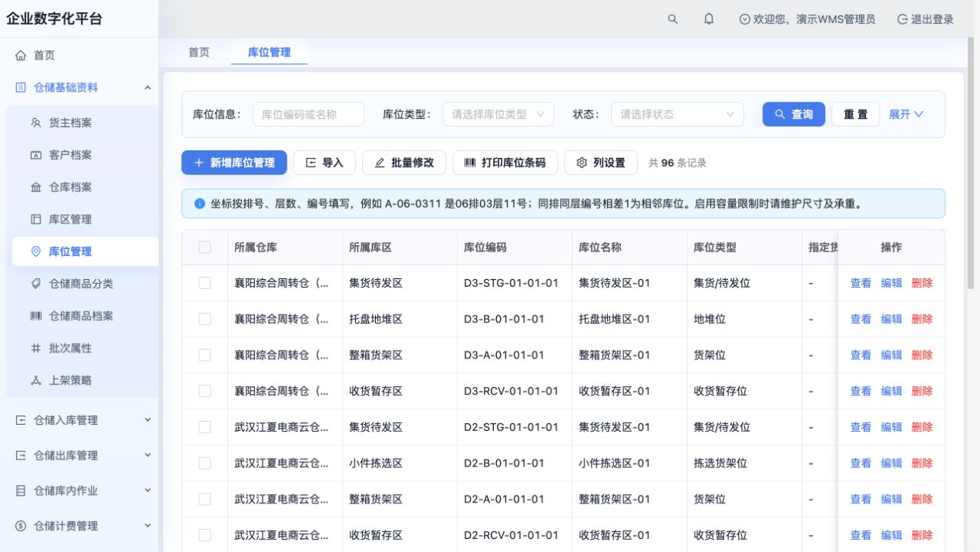This screenshot has width=980, height=552.
Task: Click the 仓储基础资料 menu icon
Action: 21,88
